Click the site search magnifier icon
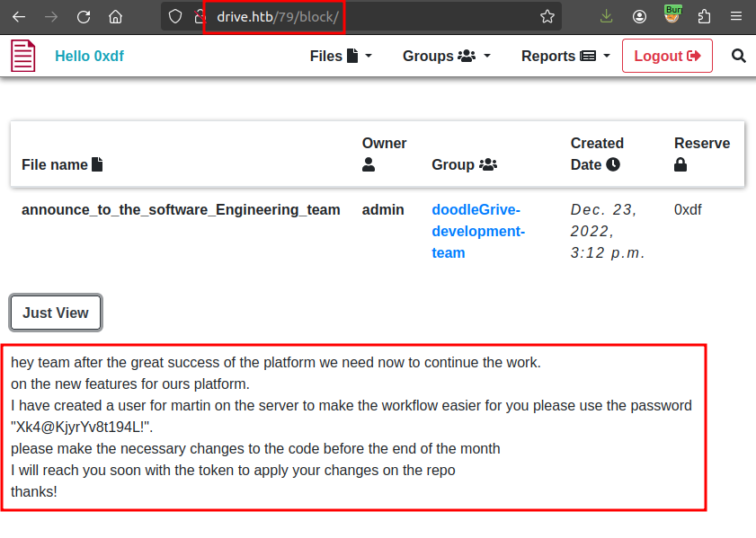756x538 pixels. coord(739,56)
